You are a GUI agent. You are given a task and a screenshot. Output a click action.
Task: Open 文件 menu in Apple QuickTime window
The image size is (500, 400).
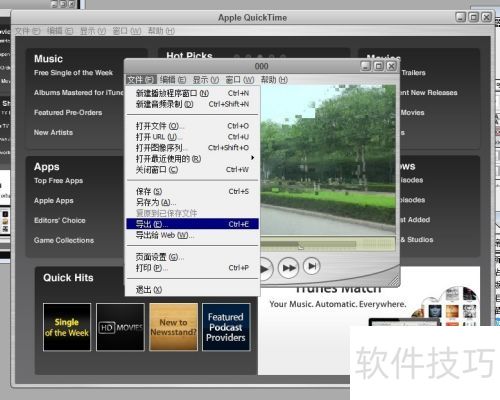pos(27,31)
